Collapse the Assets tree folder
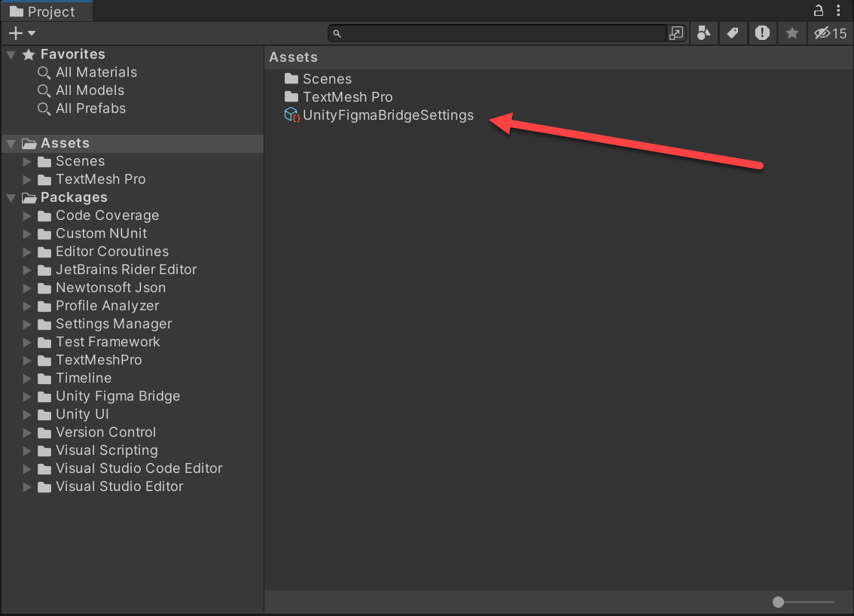Image resolution: width=854 pixels, height=616 pixels. click(x=11, y=144)
